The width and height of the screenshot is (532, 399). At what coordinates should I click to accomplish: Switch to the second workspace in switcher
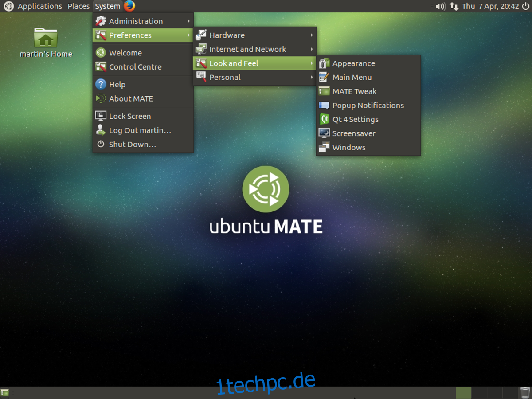click(479, 392)
